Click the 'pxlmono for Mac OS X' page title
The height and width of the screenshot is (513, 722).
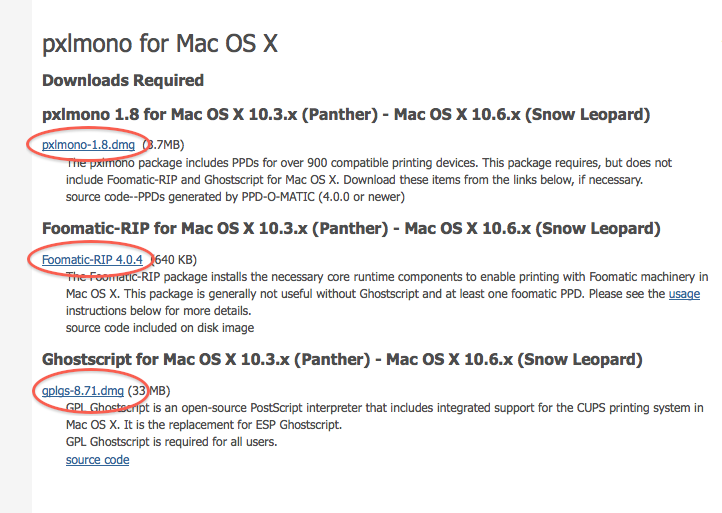click(160, 44)
